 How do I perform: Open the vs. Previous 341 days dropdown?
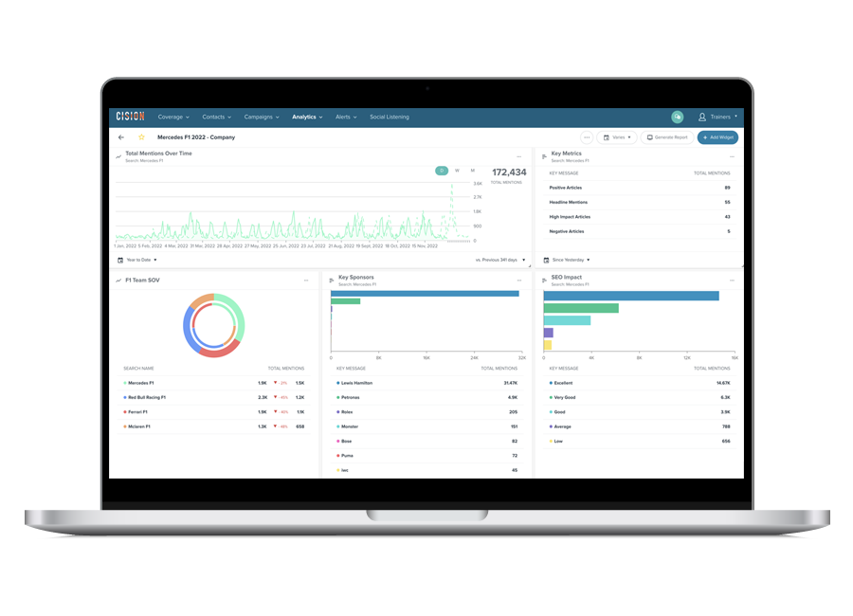click(x=499, y=260)
